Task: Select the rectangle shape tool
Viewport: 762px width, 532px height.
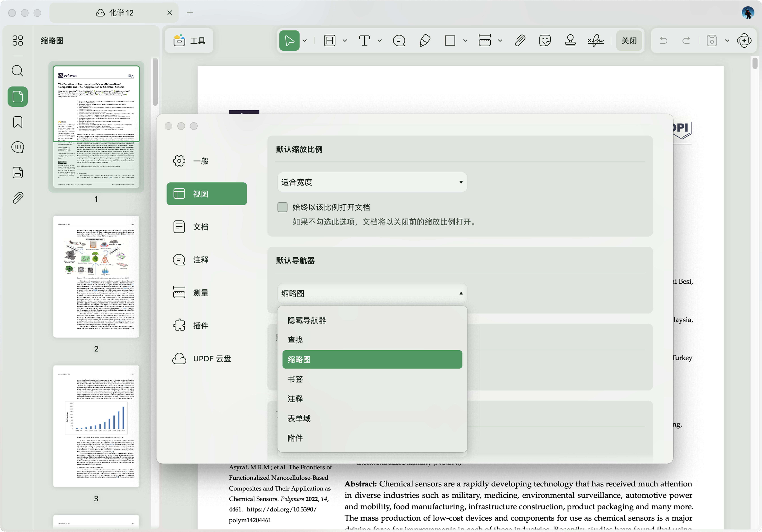Action: click(450, 41)
